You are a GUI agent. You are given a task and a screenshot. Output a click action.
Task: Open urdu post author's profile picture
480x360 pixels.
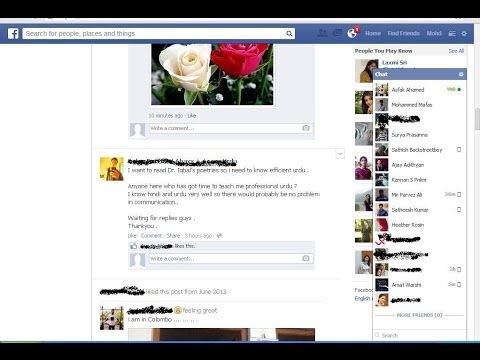112,169
